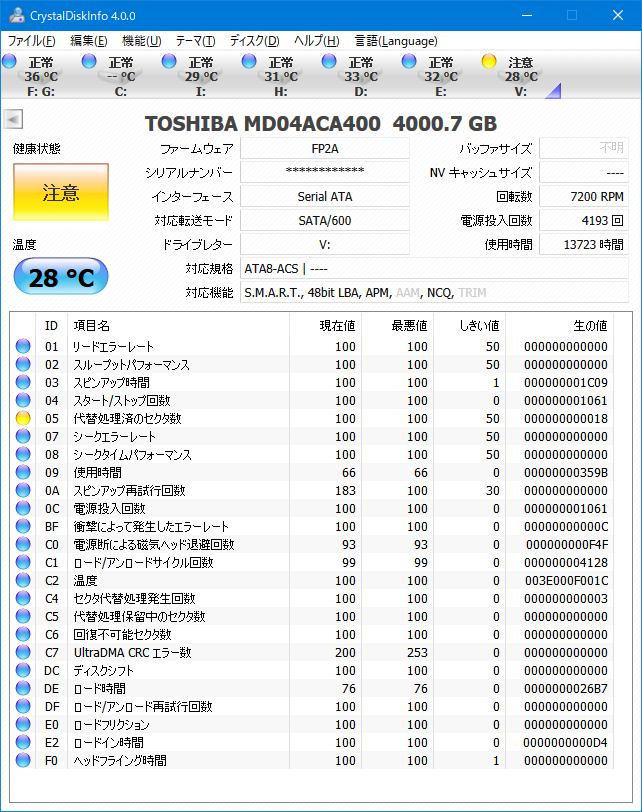Click the 項目名 column header
Screen dimensions: 642x812
pyautogui.click(x=178, y=325)
